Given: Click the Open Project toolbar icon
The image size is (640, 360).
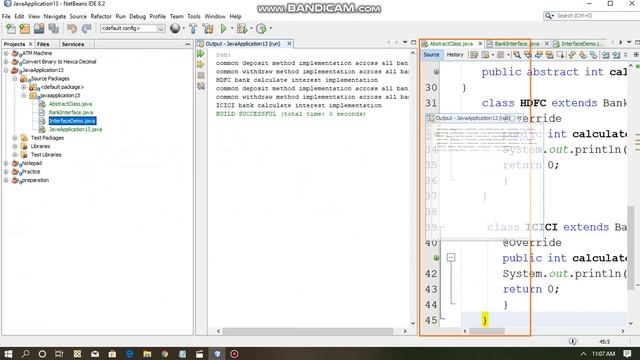Looking at the screenshot, I should click(39, 29).
